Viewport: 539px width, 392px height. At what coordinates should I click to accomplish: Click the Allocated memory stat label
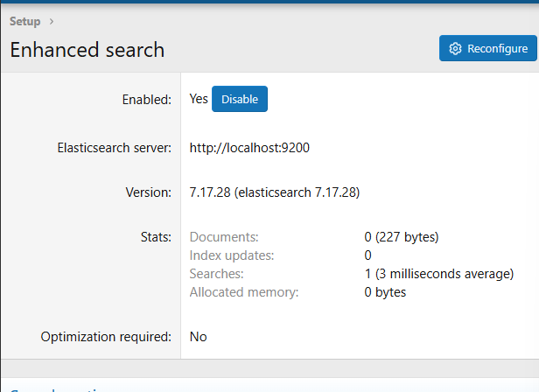pos(244,292)
